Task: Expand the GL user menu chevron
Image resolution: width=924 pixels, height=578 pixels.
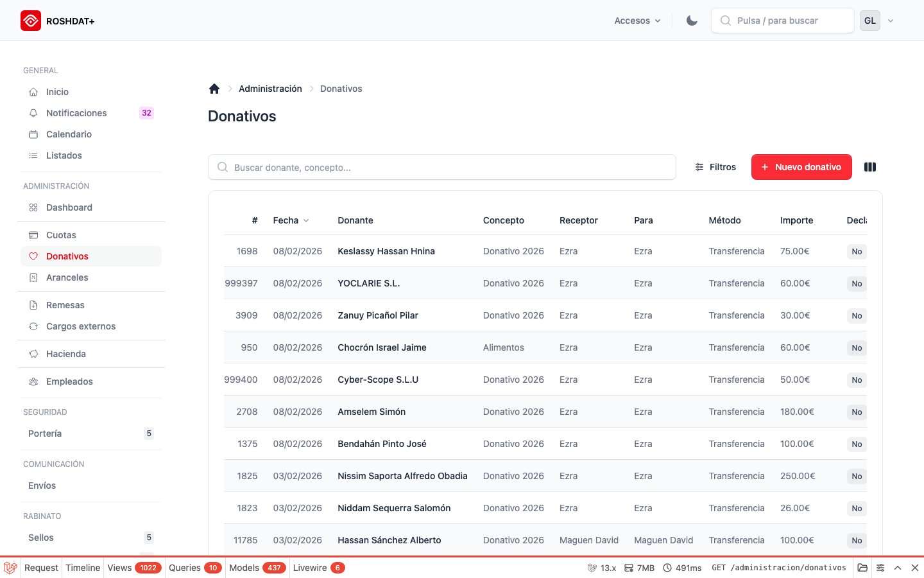Action: 891,20
